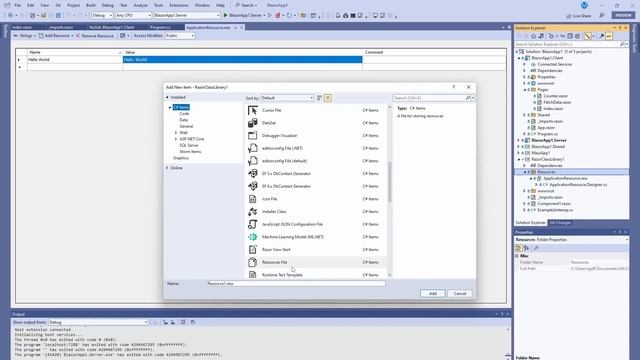Screen dimensions: 640x360
Task: Expand the Online node in dialog
Action: pos(167,168)
